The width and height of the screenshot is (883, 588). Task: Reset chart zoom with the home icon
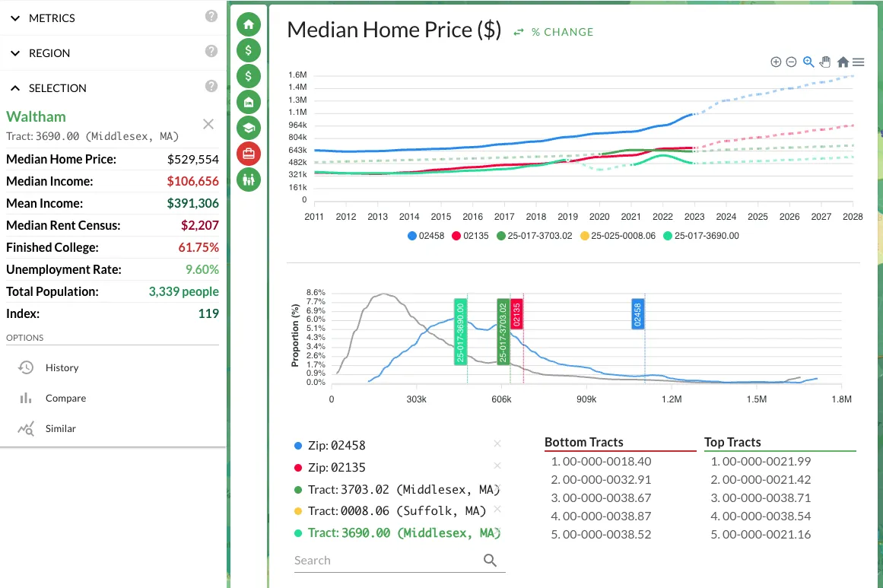tap(843, 62)
